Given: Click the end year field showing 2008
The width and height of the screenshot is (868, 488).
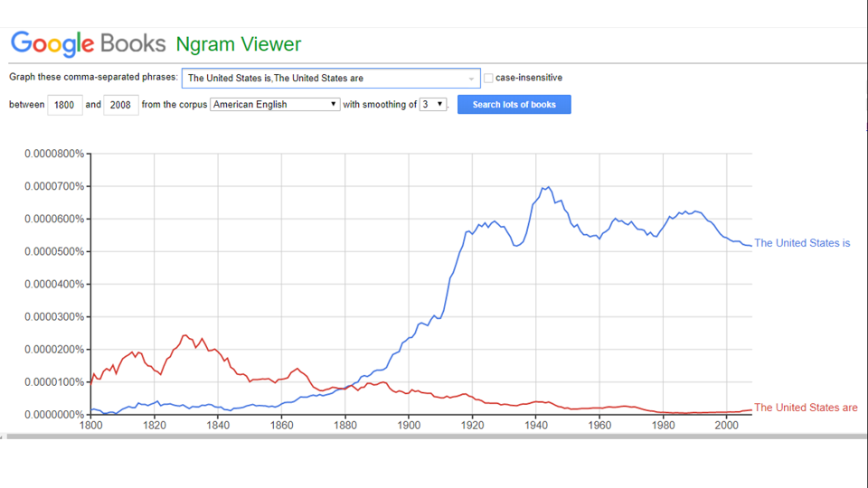Looking at the screenshot, I should click(120, 105).
